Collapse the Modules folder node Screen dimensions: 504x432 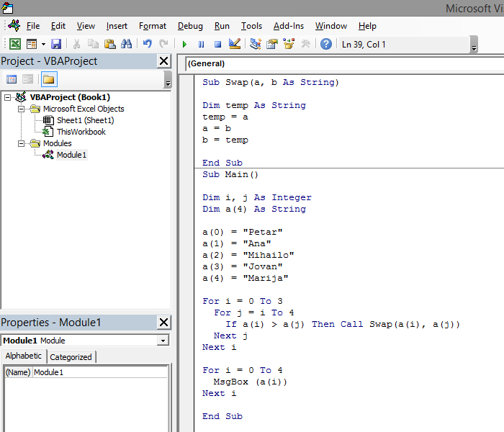click(20, 143)
